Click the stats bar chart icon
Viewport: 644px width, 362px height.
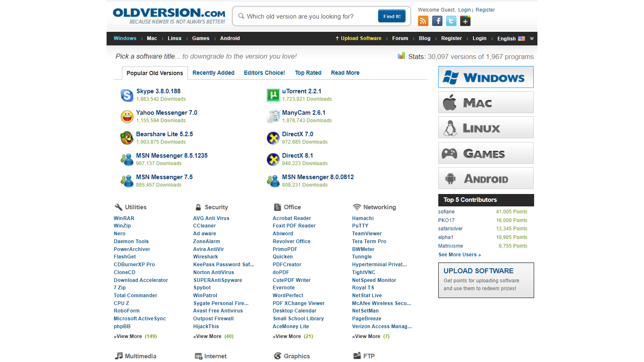(x=401, y=56)
